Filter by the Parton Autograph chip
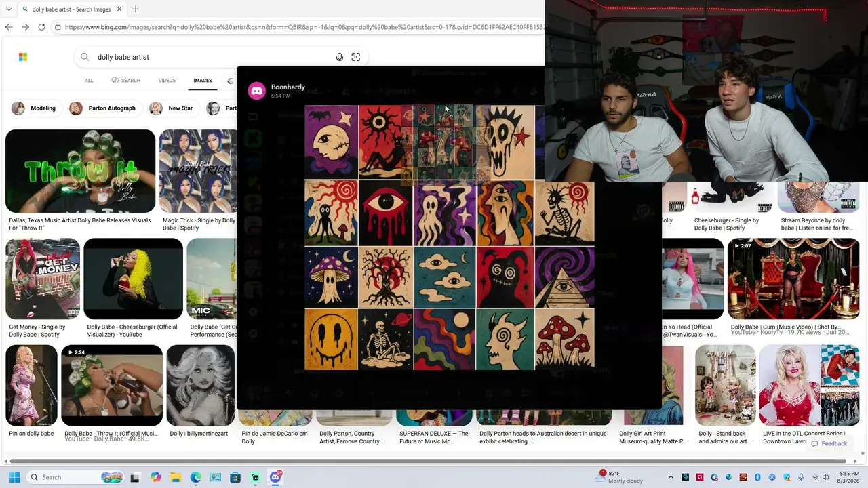This screenshot has width=868, height=488. [103, 108]
